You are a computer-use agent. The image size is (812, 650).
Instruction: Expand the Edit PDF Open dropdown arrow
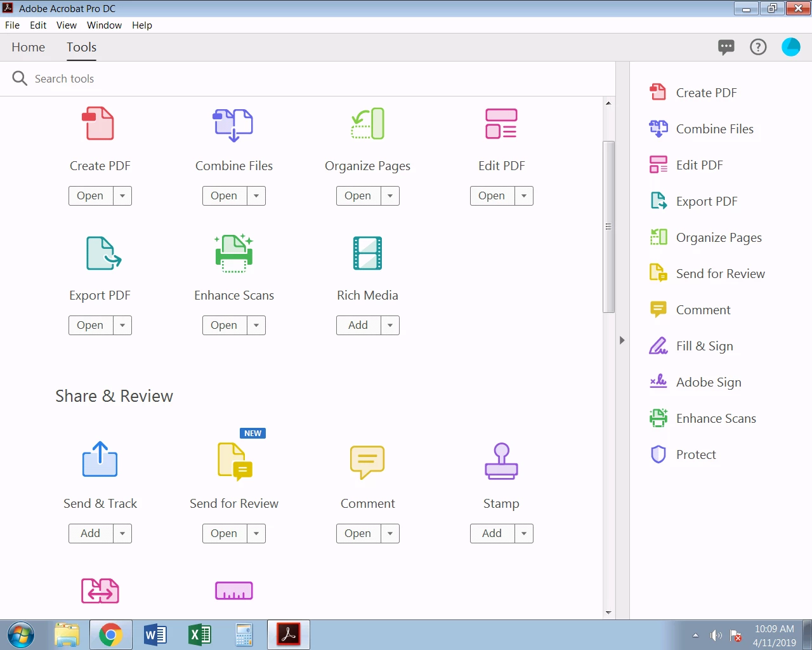(524, 196)
